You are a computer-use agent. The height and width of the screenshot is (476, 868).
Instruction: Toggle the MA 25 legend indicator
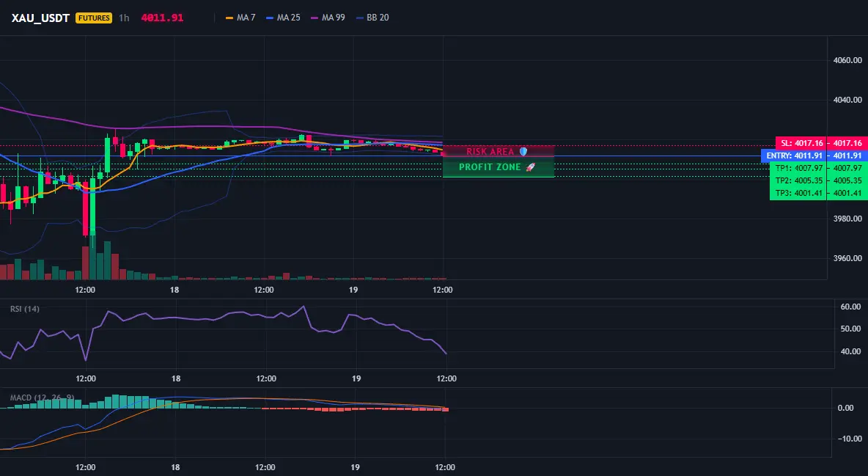(284, 18)
